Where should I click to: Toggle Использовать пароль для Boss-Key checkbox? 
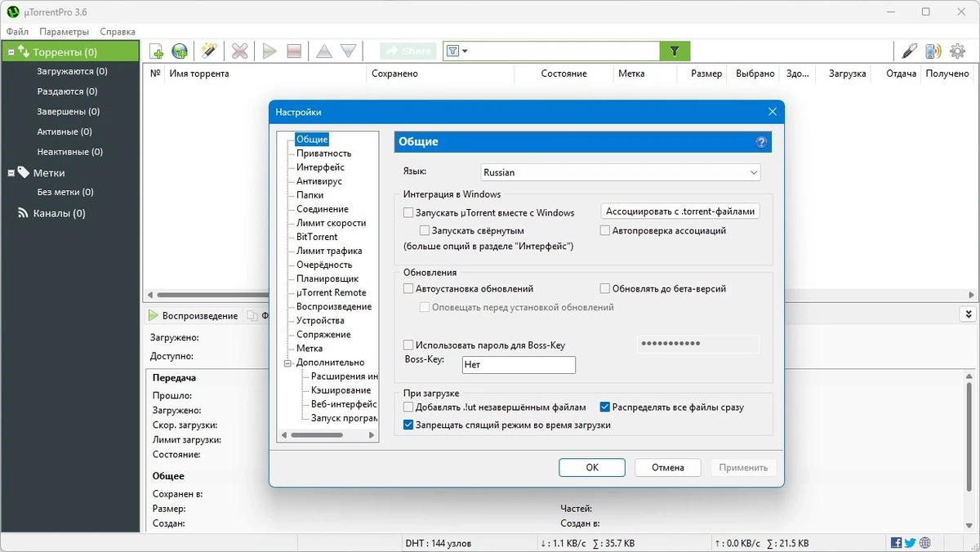pyautogui.click(x=408, y=345)
